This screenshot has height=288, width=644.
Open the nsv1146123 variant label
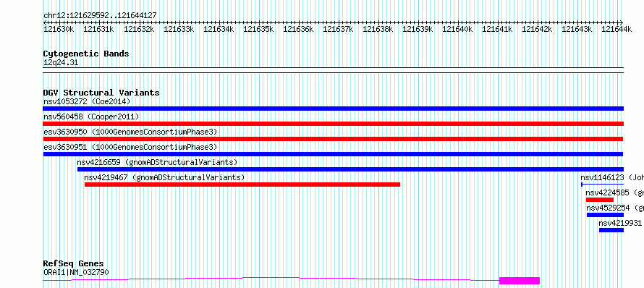[x=612, y=177]
